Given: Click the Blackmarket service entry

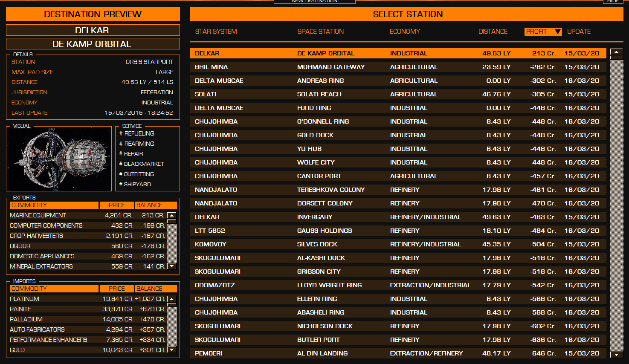Looking at the screenshot, I should tap(142, 164).
